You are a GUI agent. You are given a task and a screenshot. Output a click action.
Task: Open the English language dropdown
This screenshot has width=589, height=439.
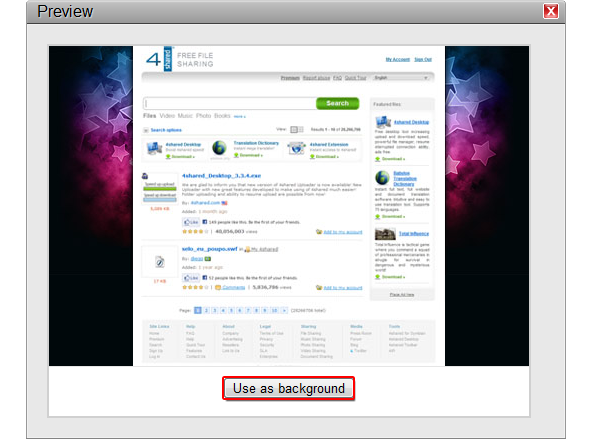click(400, 78)
